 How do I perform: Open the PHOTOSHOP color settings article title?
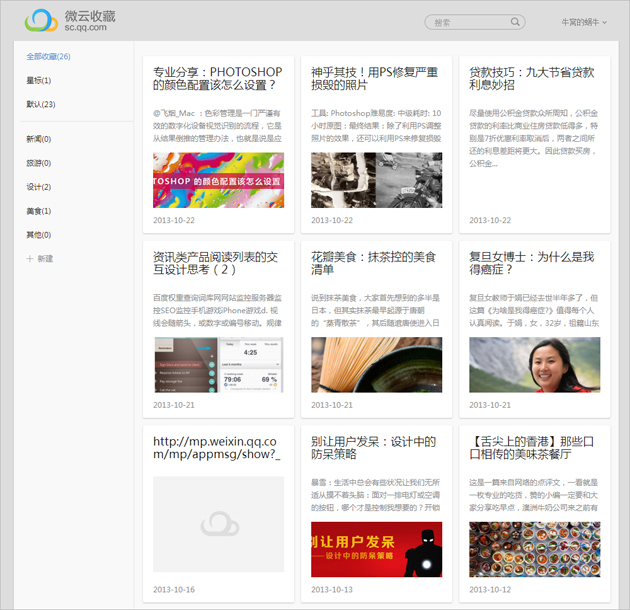(x=218, y=79)
